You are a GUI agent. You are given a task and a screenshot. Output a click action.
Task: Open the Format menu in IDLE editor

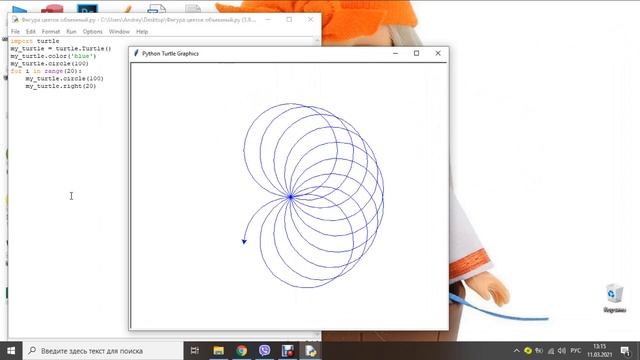tap(51, 31)
